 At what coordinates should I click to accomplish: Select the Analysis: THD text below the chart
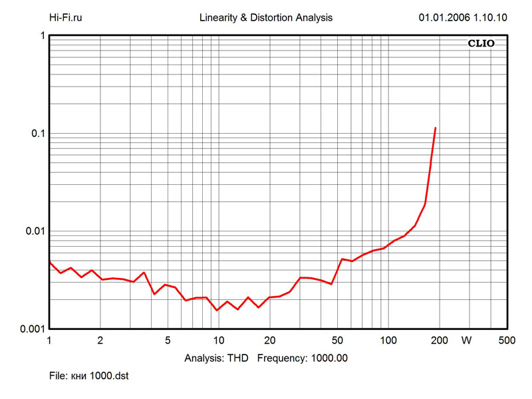tap(216, 358)
